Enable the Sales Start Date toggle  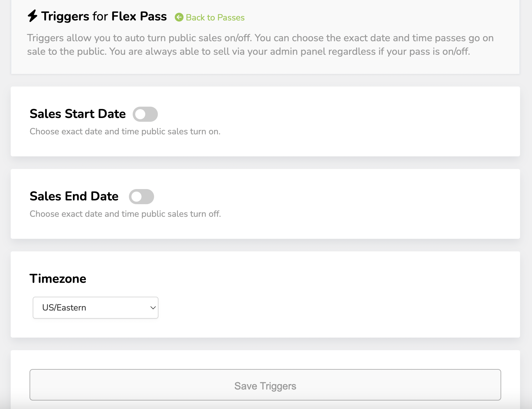coord(145,114)
